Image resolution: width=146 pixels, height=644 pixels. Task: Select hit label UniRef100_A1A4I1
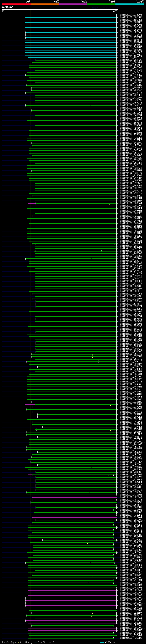tap(131, 620)
